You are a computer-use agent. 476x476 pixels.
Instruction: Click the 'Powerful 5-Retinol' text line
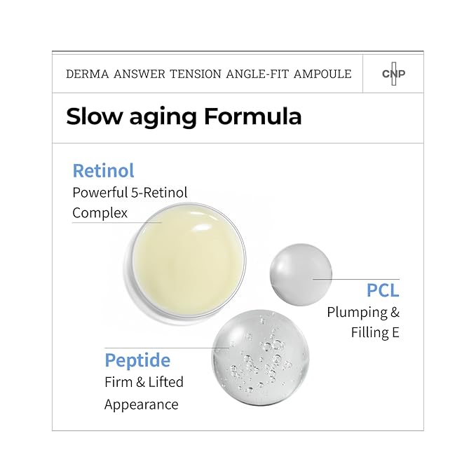point(130,191)
